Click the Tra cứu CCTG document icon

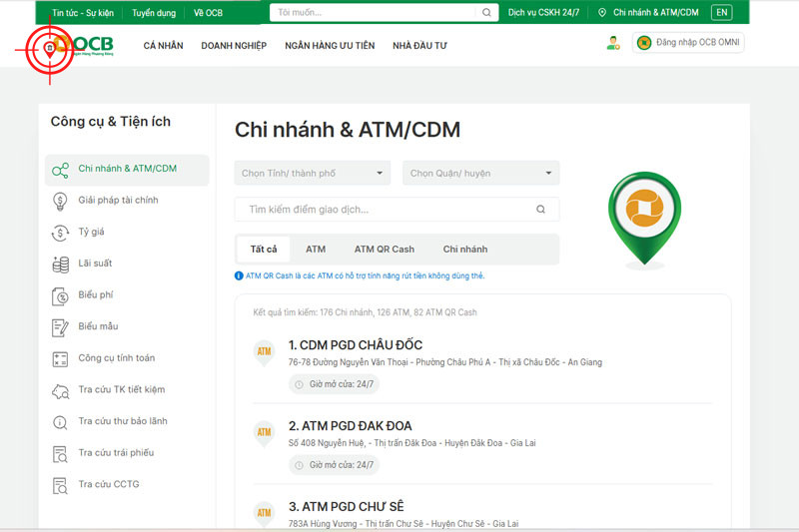pyautogui.click(x=60, y=486)
